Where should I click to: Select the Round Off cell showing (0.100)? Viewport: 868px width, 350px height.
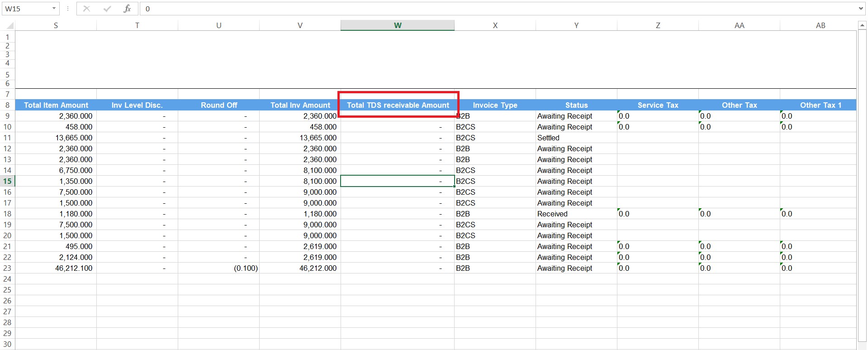click(218, 268)
